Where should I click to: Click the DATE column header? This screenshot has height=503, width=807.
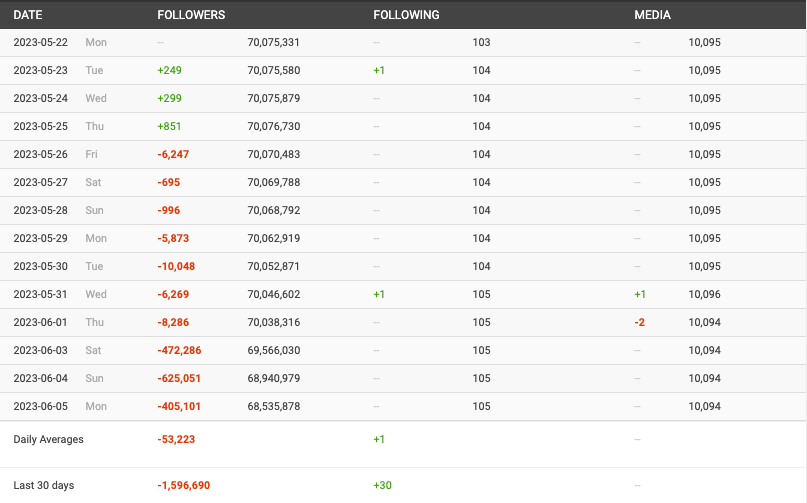28,15
